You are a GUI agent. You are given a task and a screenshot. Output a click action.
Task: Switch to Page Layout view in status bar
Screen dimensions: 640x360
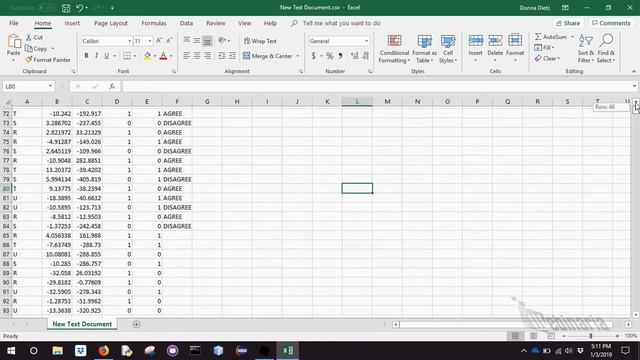pos(533,336)
